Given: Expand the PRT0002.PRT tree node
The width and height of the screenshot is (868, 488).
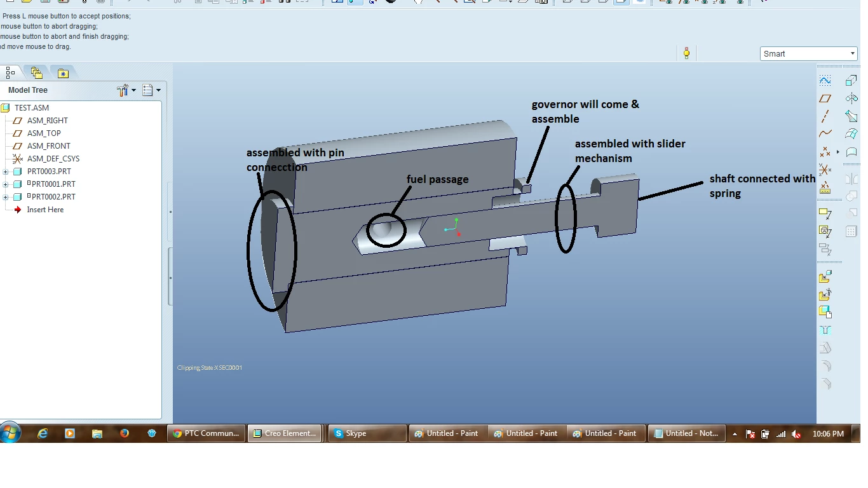Looking at the screenshot, I should 6,197.
